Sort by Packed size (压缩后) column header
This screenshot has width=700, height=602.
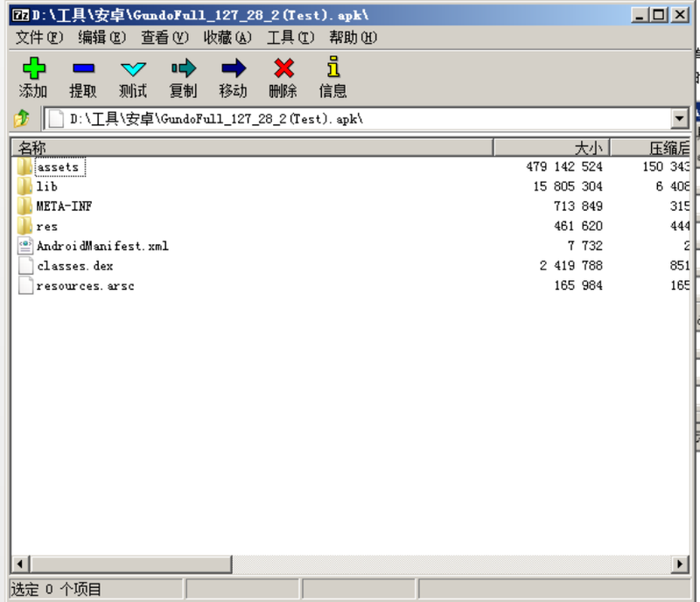650,147
